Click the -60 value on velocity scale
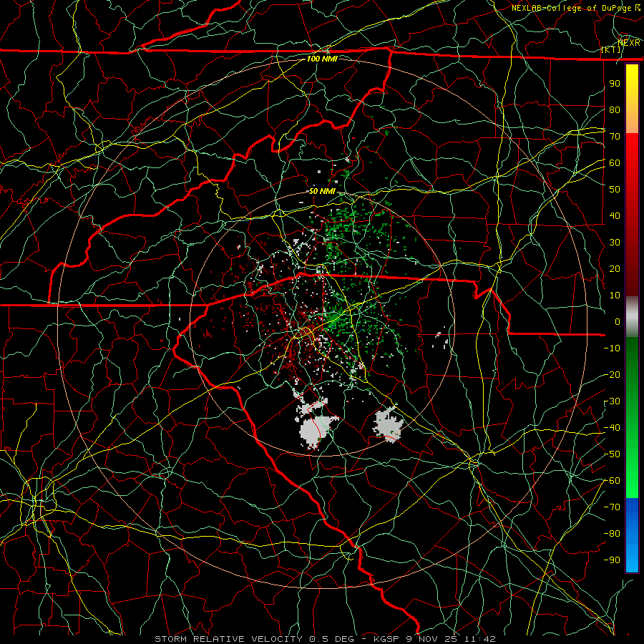The height and width of the screenshot is (644, 644). [612, 481]
